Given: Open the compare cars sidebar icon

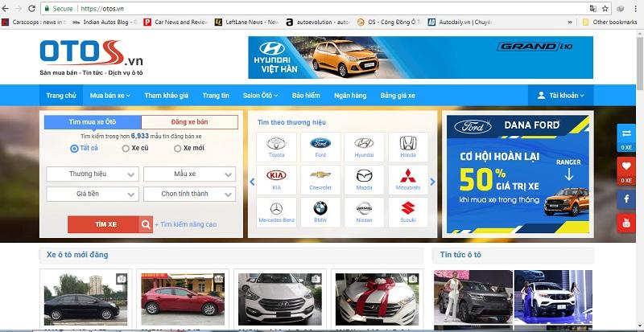Looking at the screenshot, I should pyautogui.click(x=625, y=136).
